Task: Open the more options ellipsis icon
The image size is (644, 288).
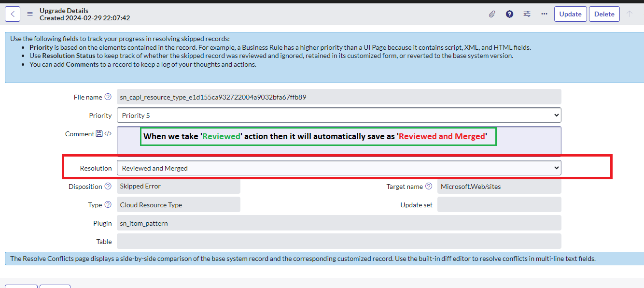Action: point(544,14)
